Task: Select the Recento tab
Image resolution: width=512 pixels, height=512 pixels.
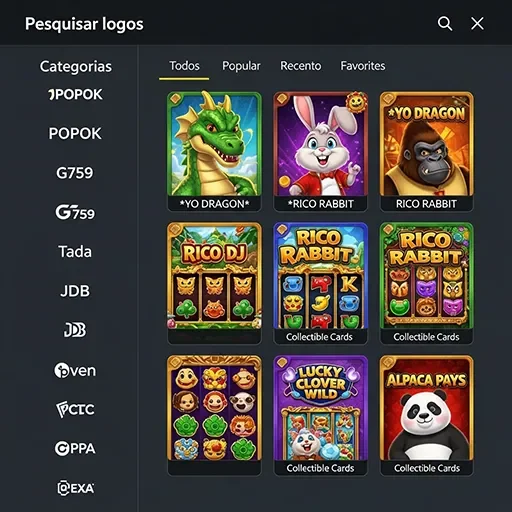Action: pos(301,66)
